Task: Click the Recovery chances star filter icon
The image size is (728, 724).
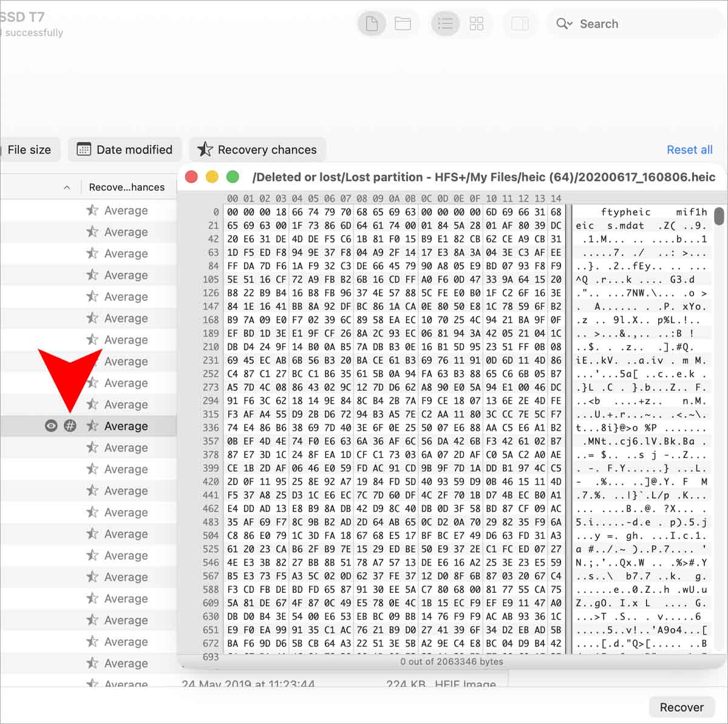Action: pyautogui.click(x=205, y=149)
